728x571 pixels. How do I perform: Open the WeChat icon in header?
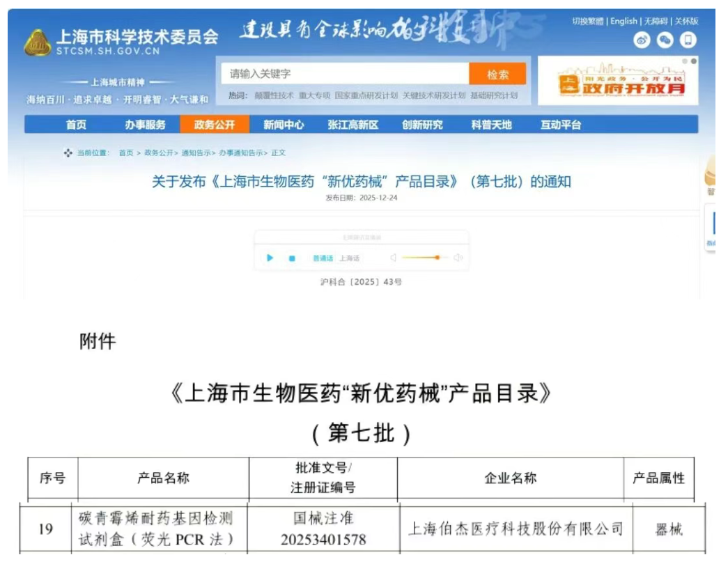click(x=665, y=41)
